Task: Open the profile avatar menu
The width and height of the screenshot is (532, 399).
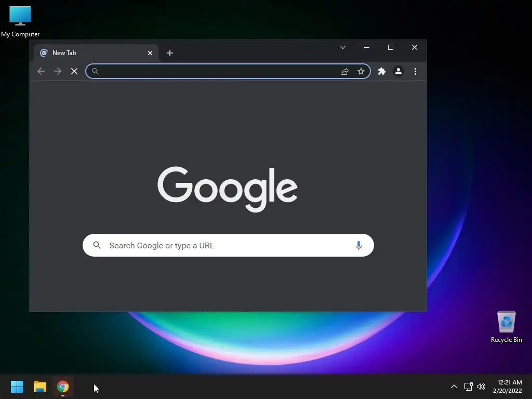Action: point(398,71)
